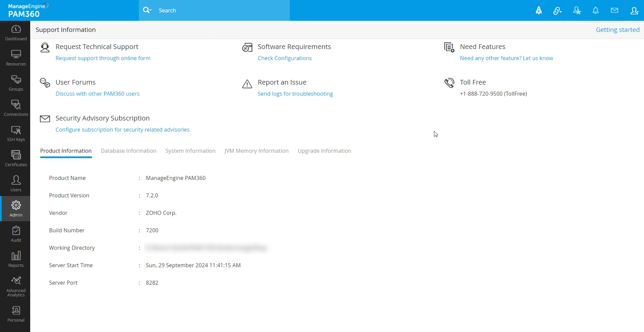Open the user account profile icon

634,11
